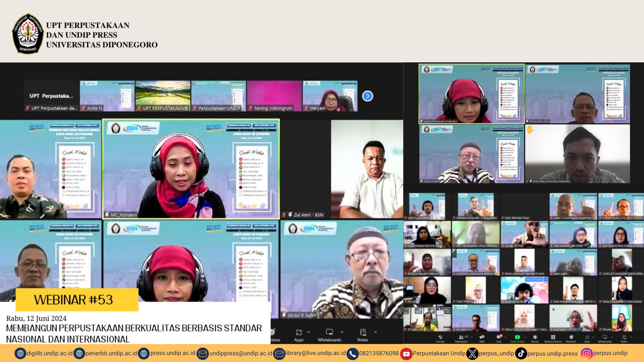
Task: Expand the arrow next to left Apps
Action: pyautogui.click(x=308, y=332)
